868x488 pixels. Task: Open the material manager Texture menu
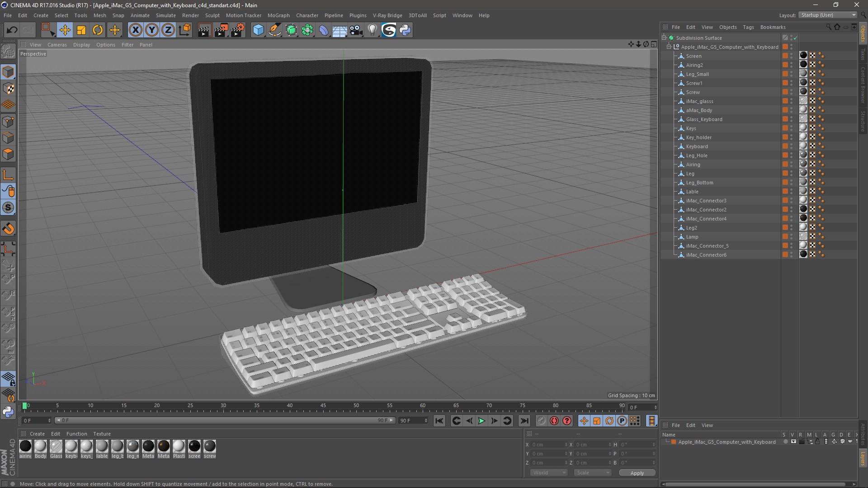102,434
